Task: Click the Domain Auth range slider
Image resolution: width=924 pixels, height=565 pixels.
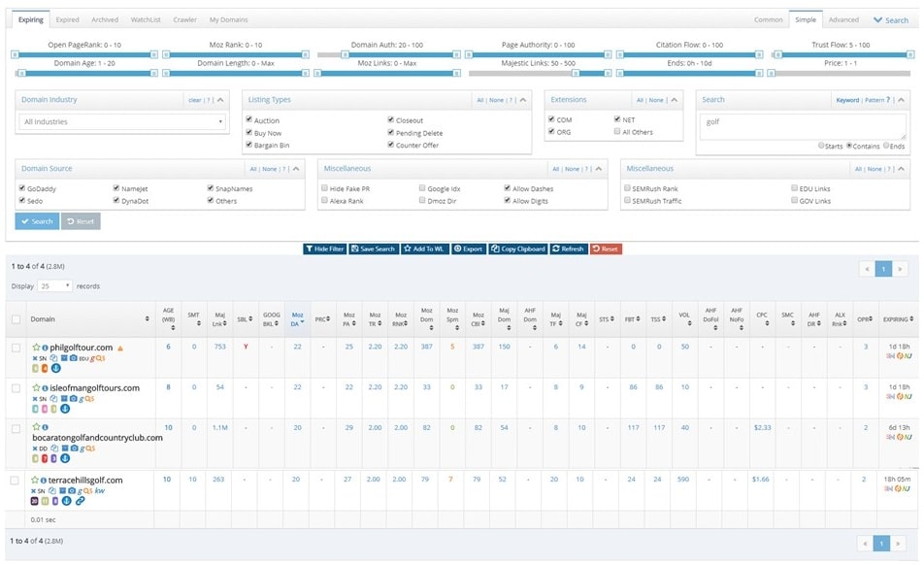Action: [388, 53]
